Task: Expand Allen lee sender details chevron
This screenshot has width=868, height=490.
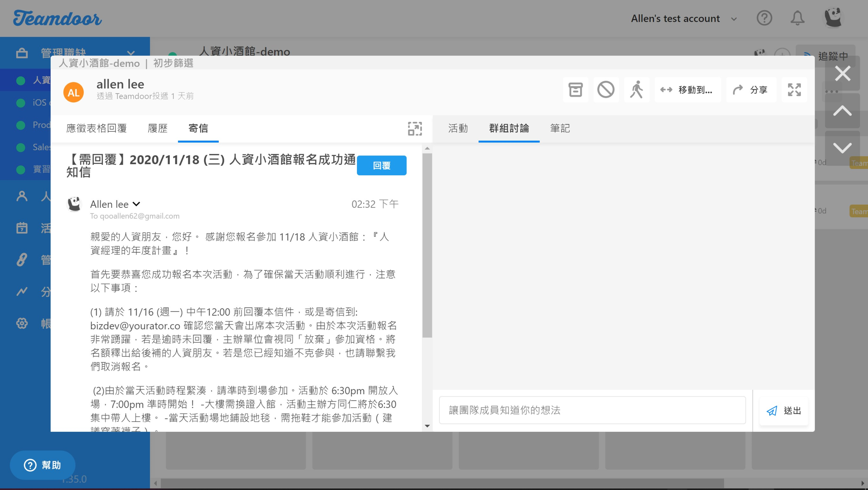Action: click(x=136, y=204)
